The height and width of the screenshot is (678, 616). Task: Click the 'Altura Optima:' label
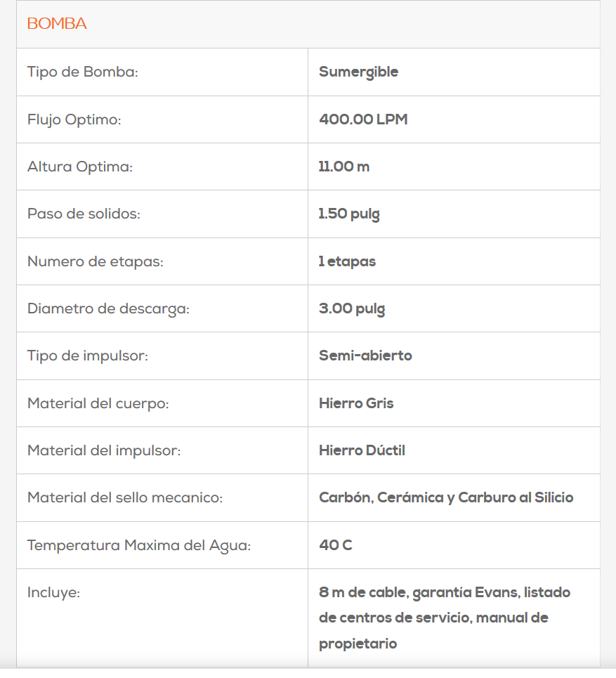coord(80,167)
